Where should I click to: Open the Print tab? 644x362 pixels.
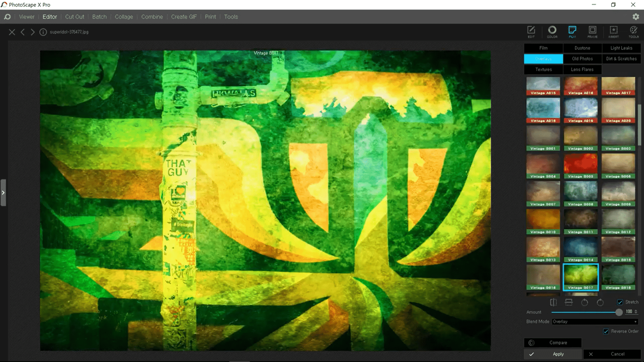point(210,17)
